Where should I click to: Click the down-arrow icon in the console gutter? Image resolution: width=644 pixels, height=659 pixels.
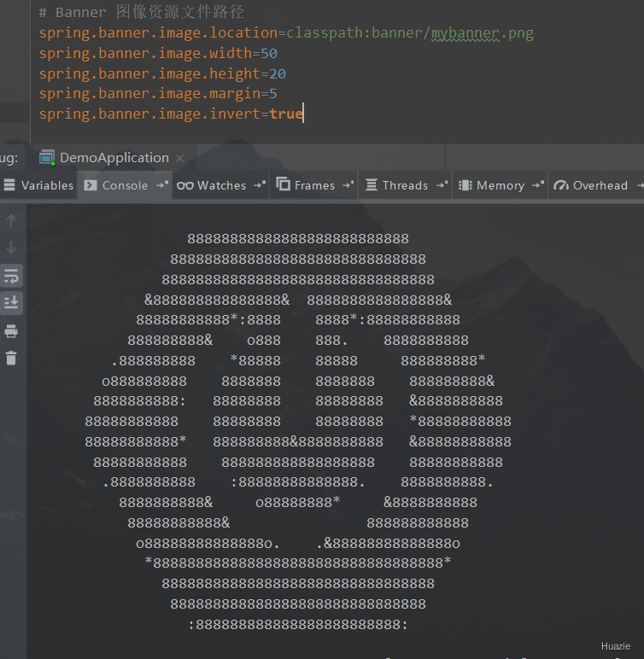tap(11, 248)
